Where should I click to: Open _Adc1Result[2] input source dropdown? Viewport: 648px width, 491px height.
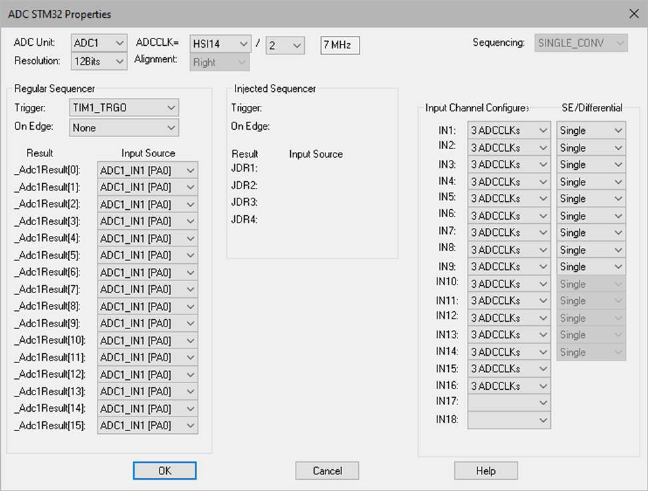click(x=148, y=204)
